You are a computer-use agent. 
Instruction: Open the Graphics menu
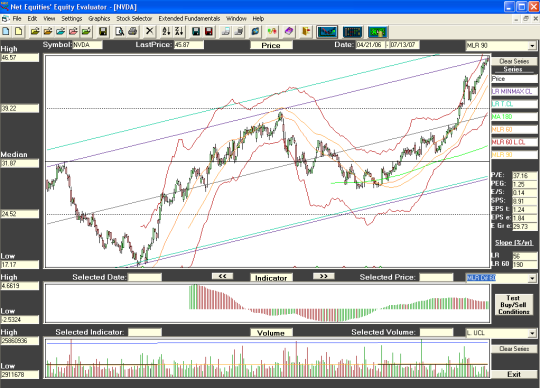[x=99, y=19]
